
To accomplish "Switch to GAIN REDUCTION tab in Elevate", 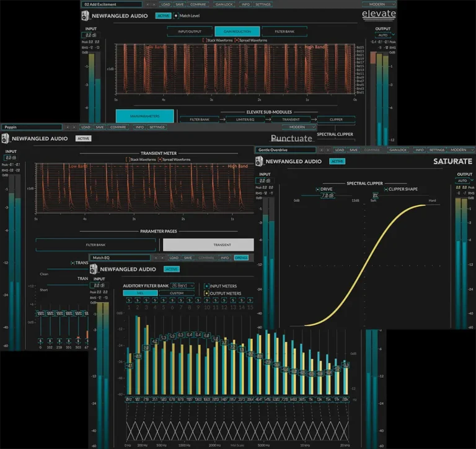I will coord(237,31).
